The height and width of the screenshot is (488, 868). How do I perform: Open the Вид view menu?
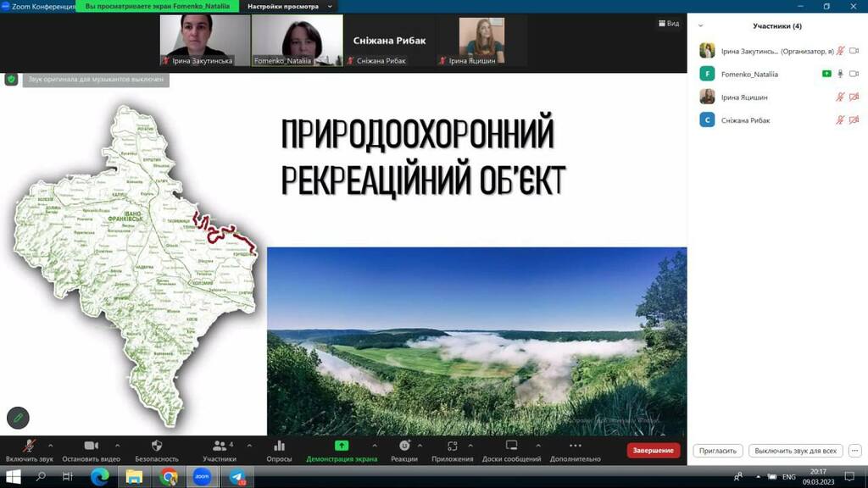(669, 24)
